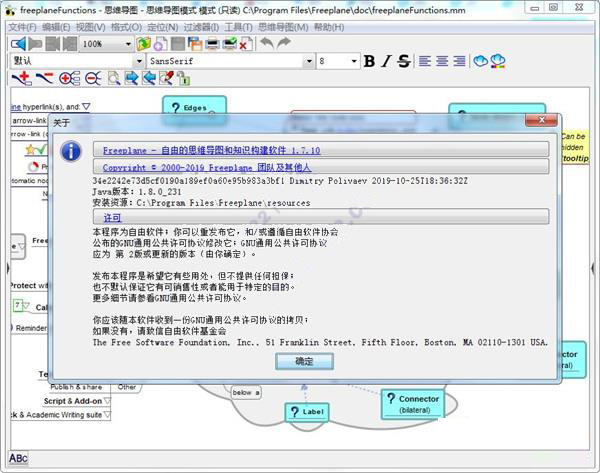Open the 定位(N) menu
The image size is (600, 473).
[x=163, y=28]
